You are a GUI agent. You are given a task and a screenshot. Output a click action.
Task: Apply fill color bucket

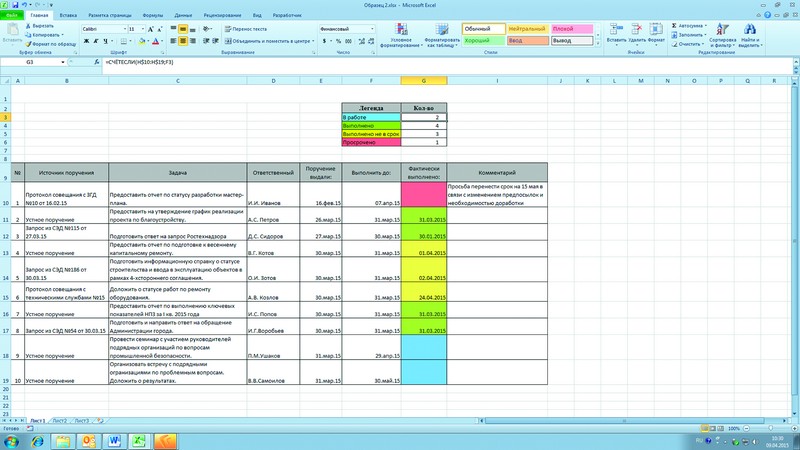click(x=142, y=41)
